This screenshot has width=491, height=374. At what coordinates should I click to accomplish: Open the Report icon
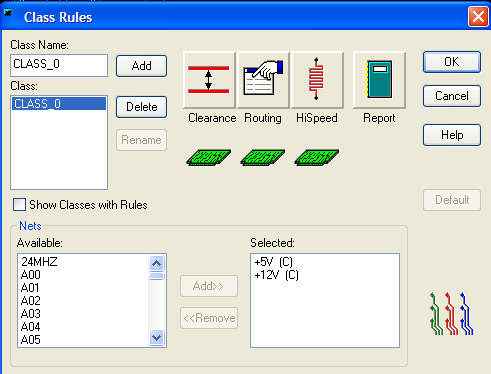pyautogui.click(x=379, y=80)
